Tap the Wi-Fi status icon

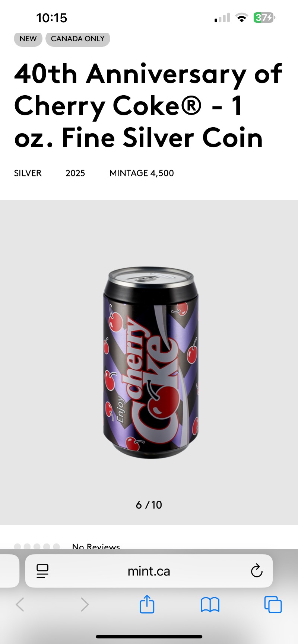pos(242,17)
